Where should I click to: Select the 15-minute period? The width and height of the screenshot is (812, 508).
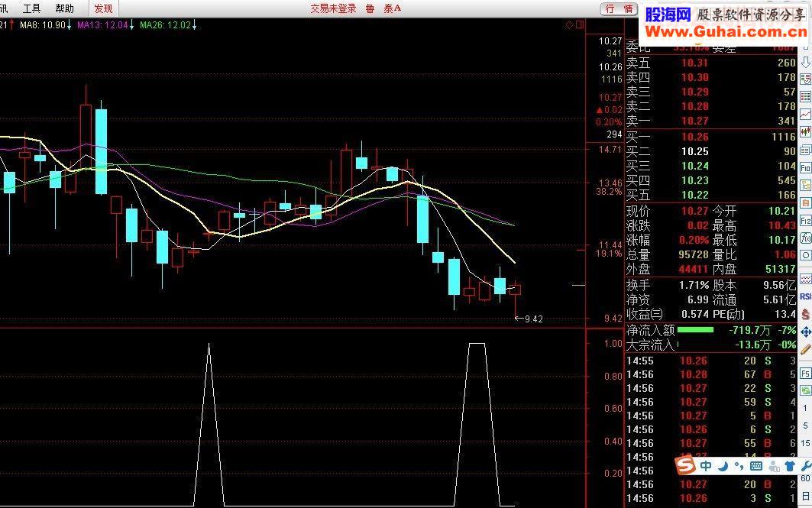coord(805,443)
